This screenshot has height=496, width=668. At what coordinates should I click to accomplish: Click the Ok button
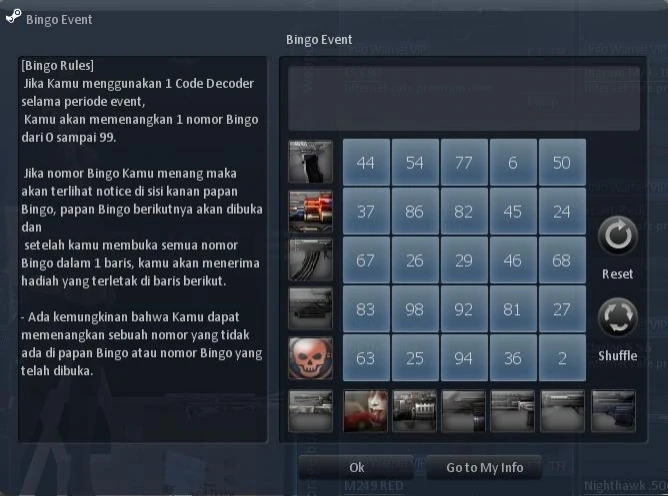coord(357,467)
